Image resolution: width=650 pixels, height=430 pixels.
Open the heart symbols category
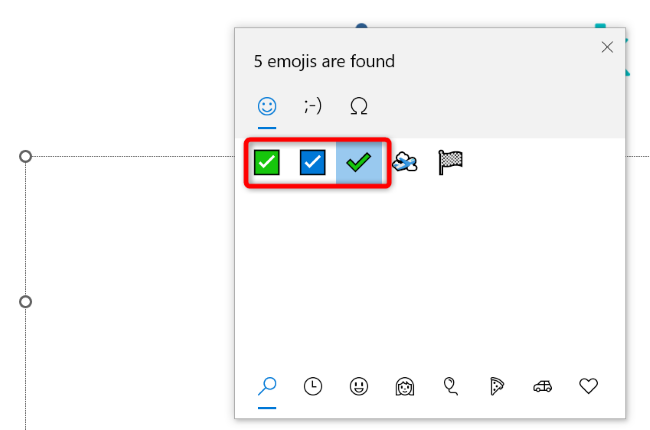click(589, 386)
